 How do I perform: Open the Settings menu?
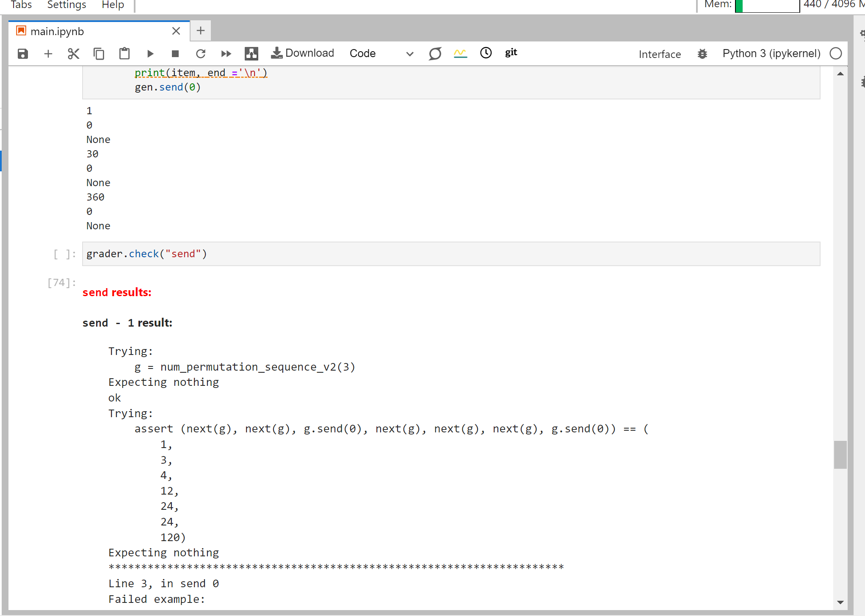66,5
